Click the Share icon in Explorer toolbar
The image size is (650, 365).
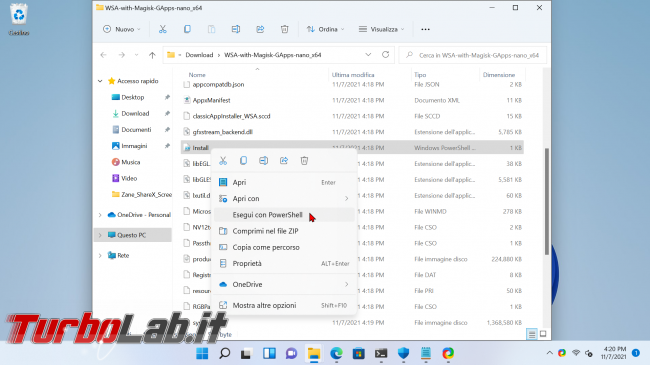tap(260, 29)
